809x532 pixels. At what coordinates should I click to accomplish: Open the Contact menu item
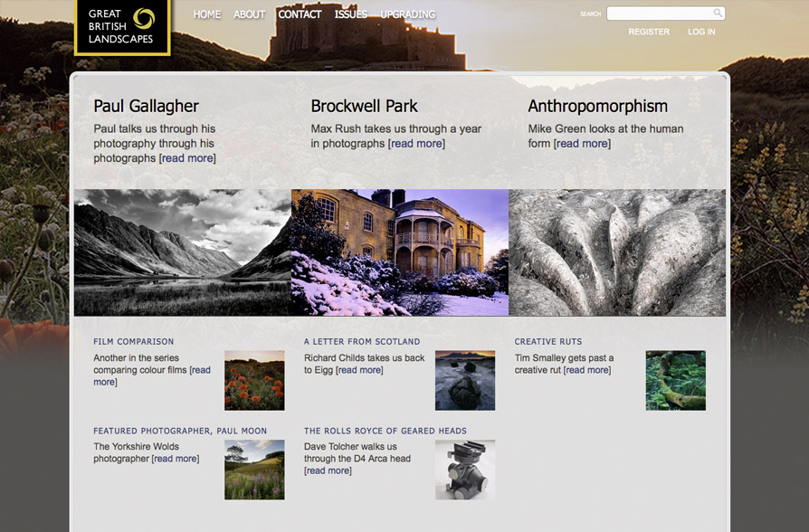pos(300,14)
